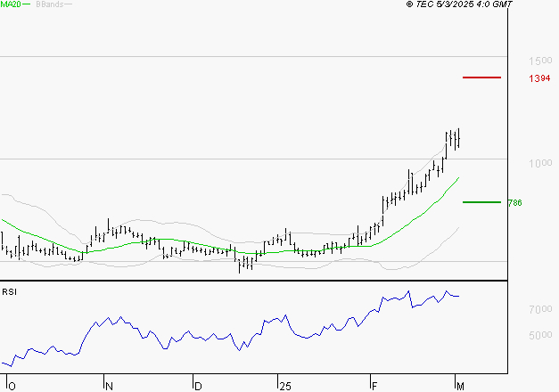This screenshot has width=559, height=392.
Task: Click the BBands legend label
Action: click(x=50, y=4)
